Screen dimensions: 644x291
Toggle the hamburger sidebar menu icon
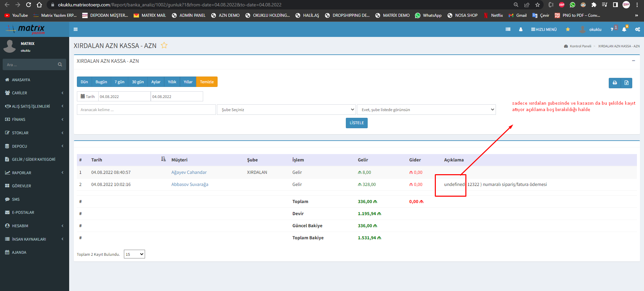click(76, 30)
